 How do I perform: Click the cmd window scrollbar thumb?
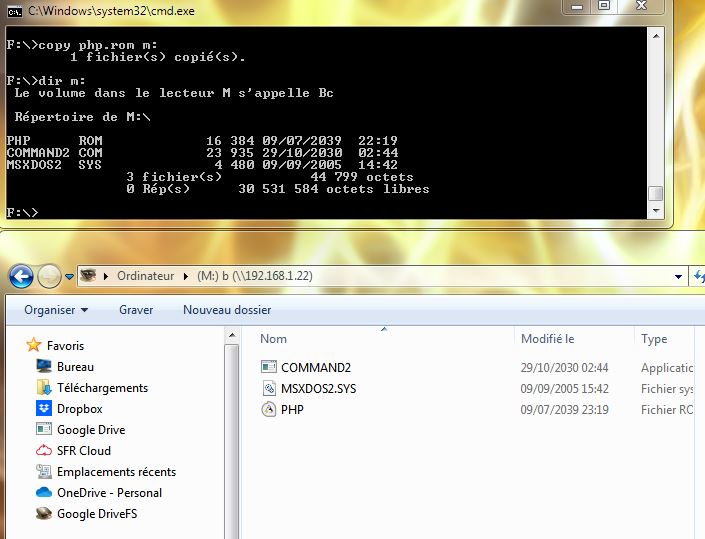tap(656, 194)
